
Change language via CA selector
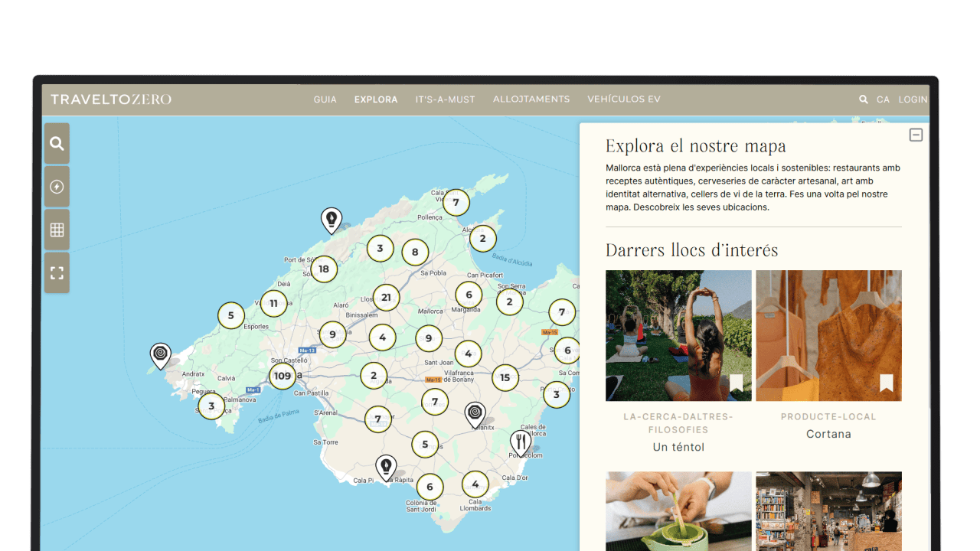click(883, 99)
